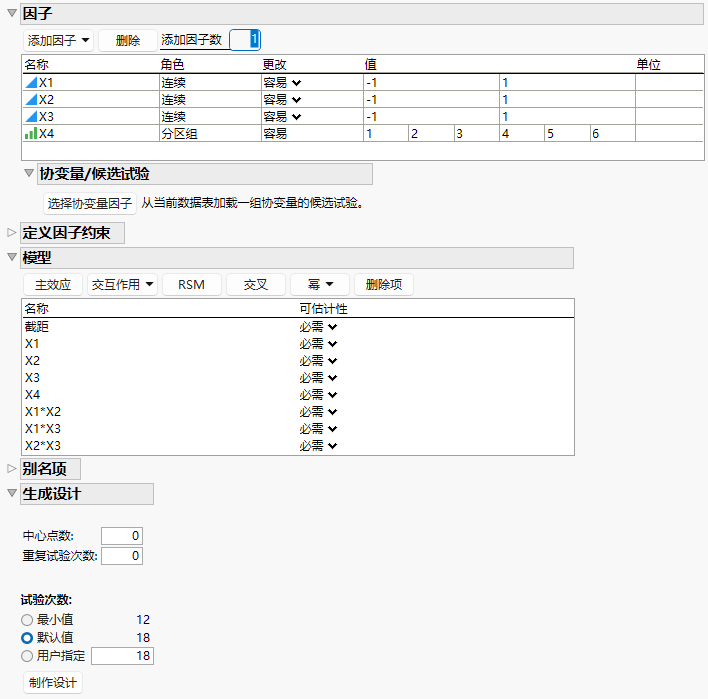Click the 单位 cell for X1
708x699 pixels.
(669, 83)
